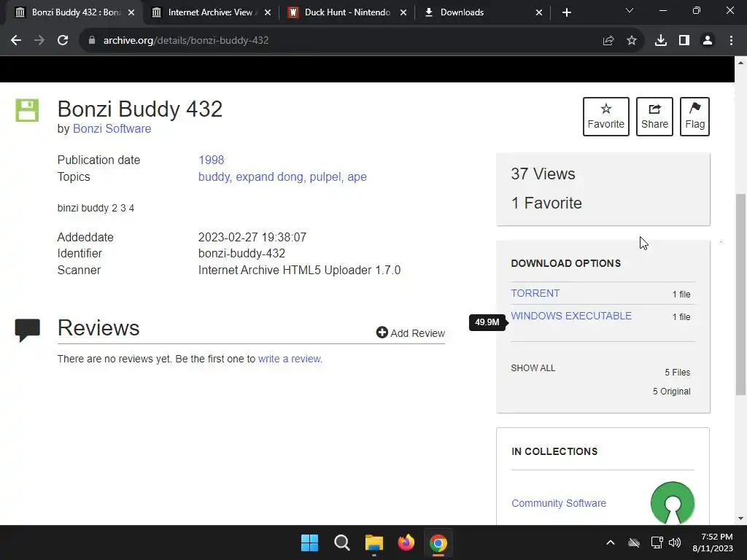Show hidden system tray icons
The height and width of the screenshot is (560, 747).
click(x=611, y=542)
